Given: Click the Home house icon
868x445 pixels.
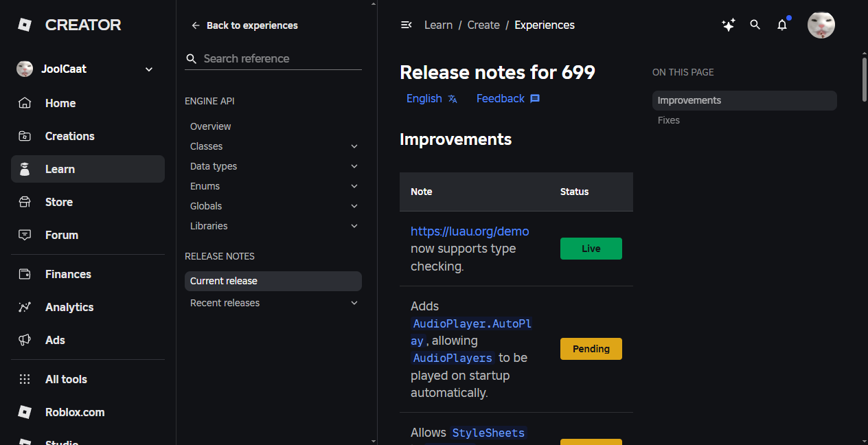Looking at the screenshot, I should (x=25, y=103).
